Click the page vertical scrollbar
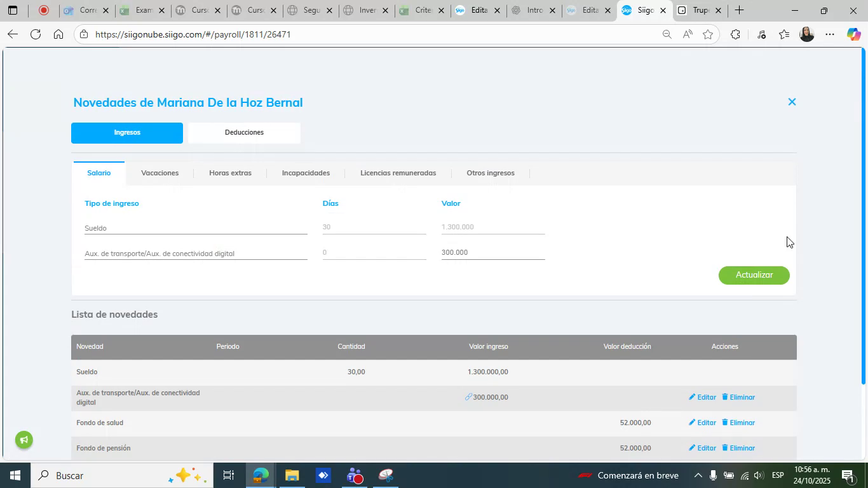The height and width of the screenshot is (488, 868). pos(863,216)
